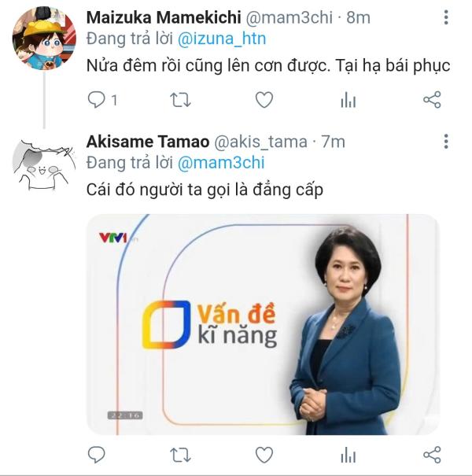472x476 pixels.
Task: Reply to Maizuka Mamekichi's tweet
Action: tap(96, 100)
